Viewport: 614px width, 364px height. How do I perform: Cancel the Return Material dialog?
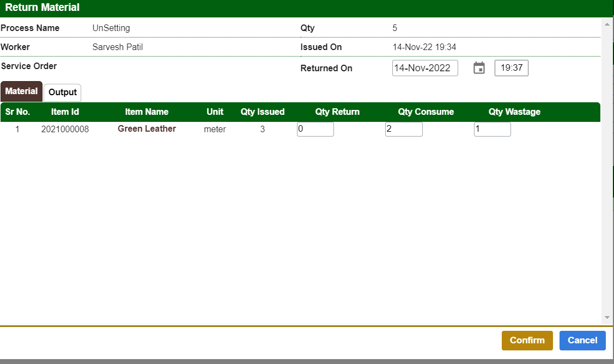582,340
